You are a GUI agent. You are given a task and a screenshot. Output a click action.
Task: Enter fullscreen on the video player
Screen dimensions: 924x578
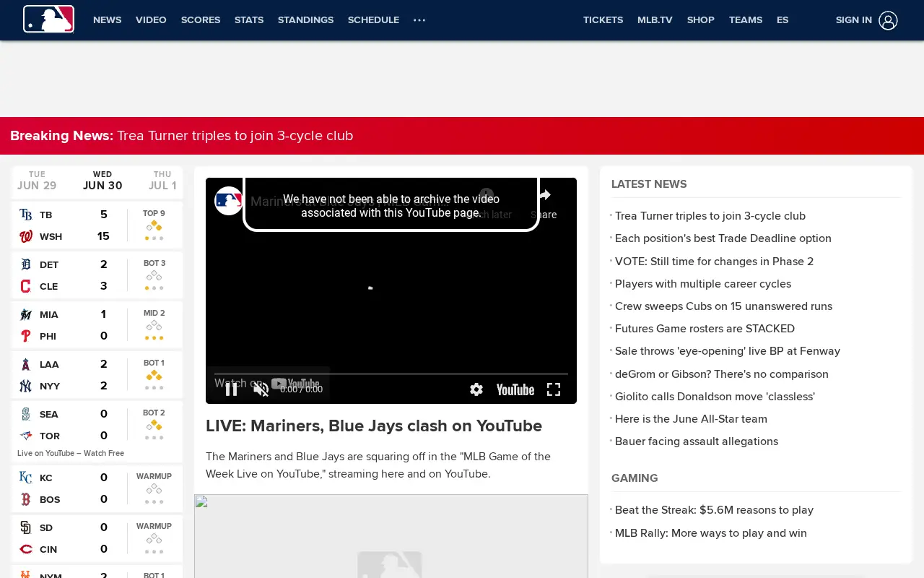point(554,389)
